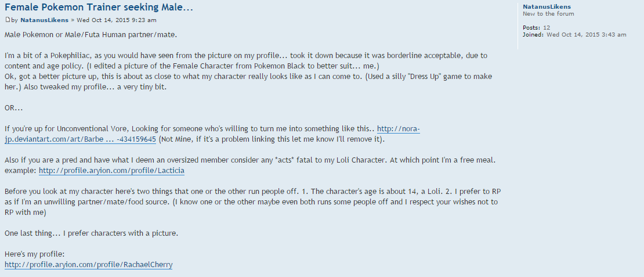Image resolution: width=644 pixels, height=277 pixels.
Task: Click the "Posts:" label in user panel
Action: coord(531,27)
